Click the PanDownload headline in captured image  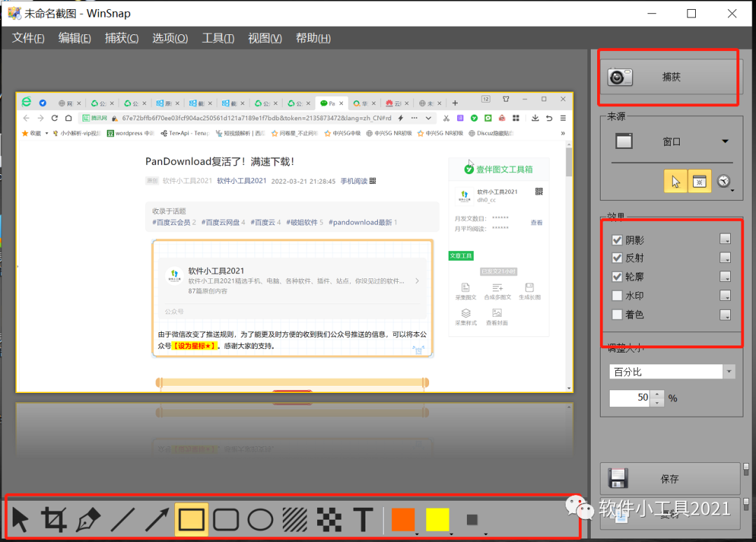[219, 162]
